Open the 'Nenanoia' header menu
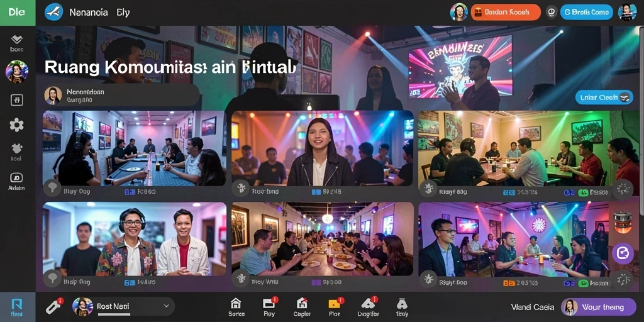644x322 pixels. pos(89,13)
